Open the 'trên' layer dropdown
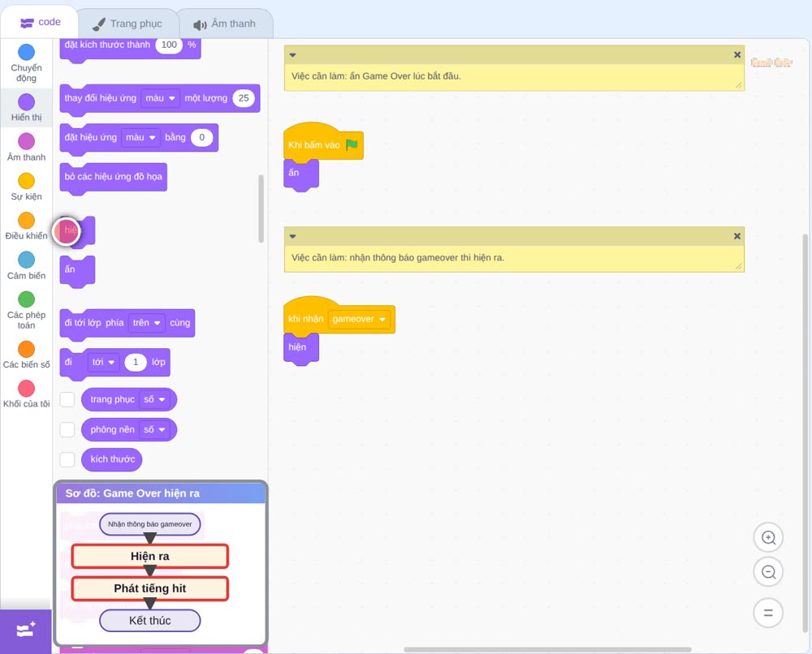Screen dimensions: 812x654 pos(146,323)
